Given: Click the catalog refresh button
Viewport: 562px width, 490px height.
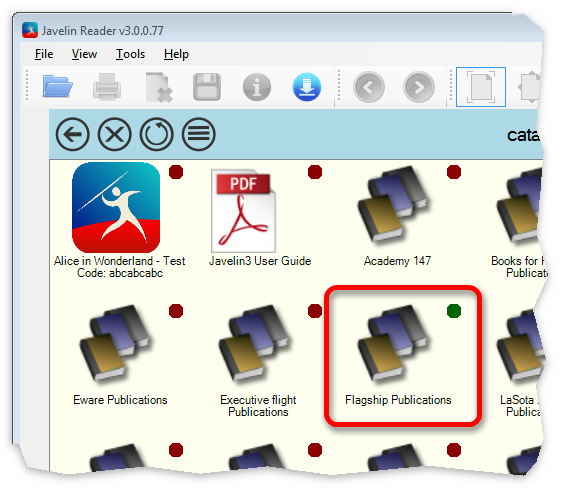Looking at the screenshot, I should pos(157,134).
